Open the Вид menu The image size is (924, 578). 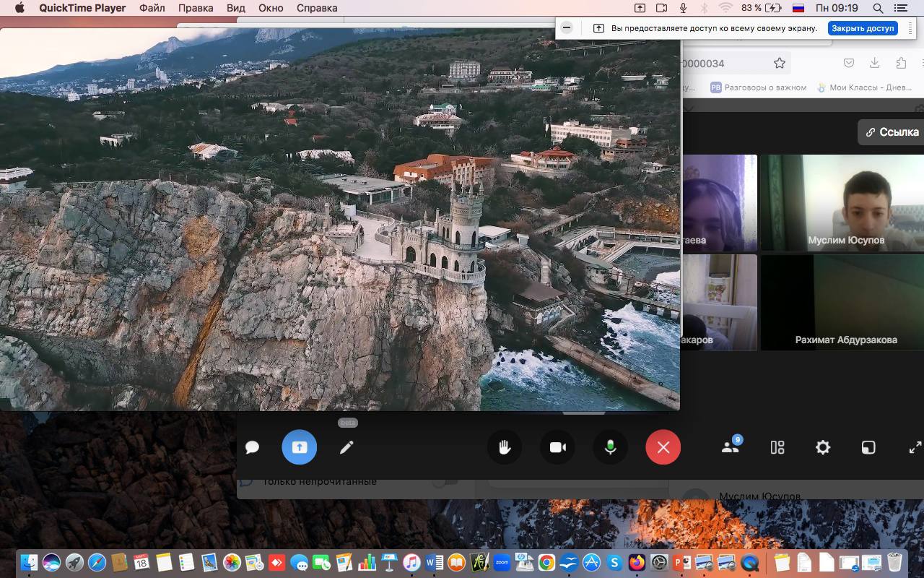[235, 8]
